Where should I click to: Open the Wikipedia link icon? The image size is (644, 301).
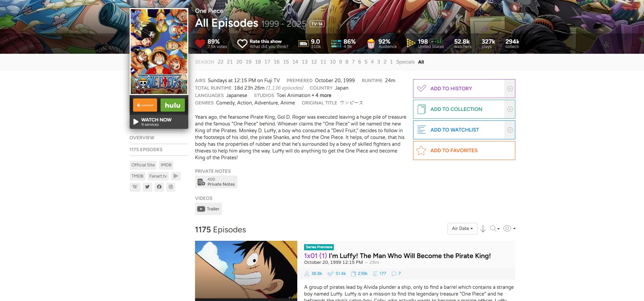coord(135,187)
